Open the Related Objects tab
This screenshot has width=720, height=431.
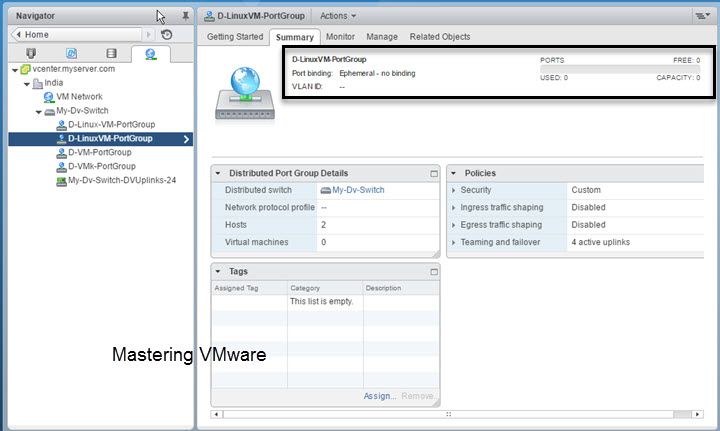click(440, 37)
